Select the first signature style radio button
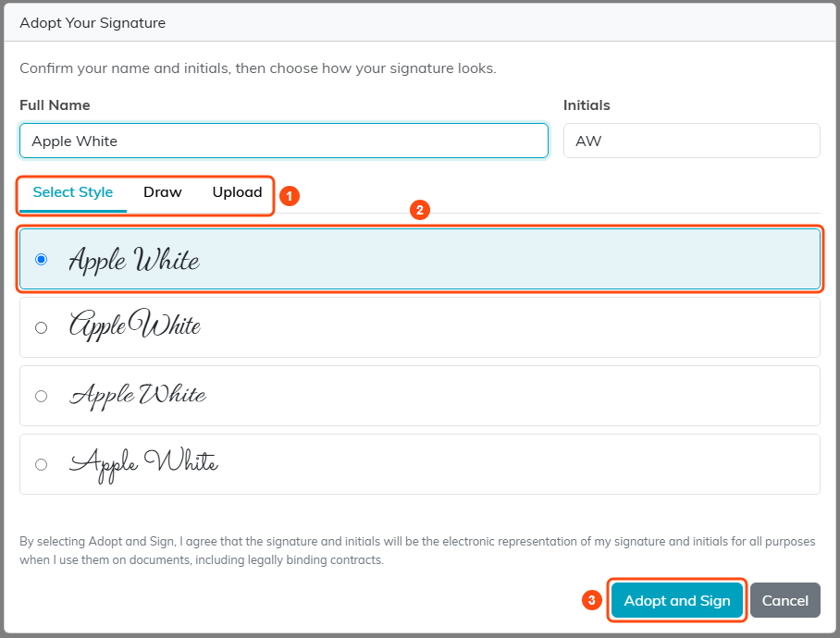 42,260
